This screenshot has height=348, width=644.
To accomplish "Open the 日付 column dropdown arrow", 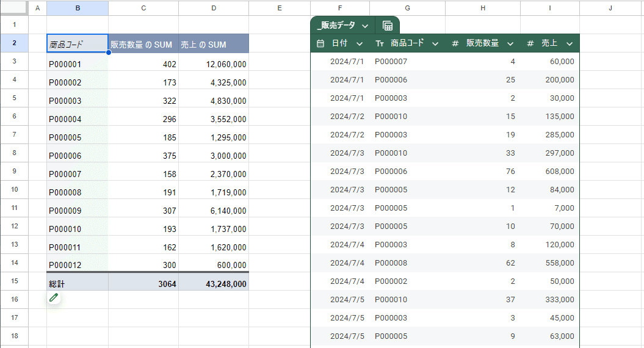I will (360, 43).
